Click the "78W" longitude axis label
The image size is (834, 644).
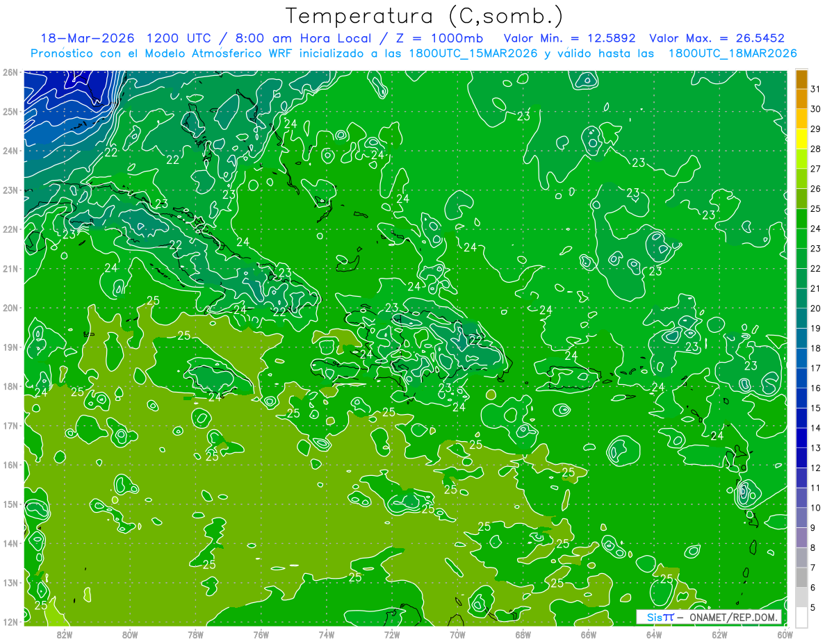click(195, 634)
